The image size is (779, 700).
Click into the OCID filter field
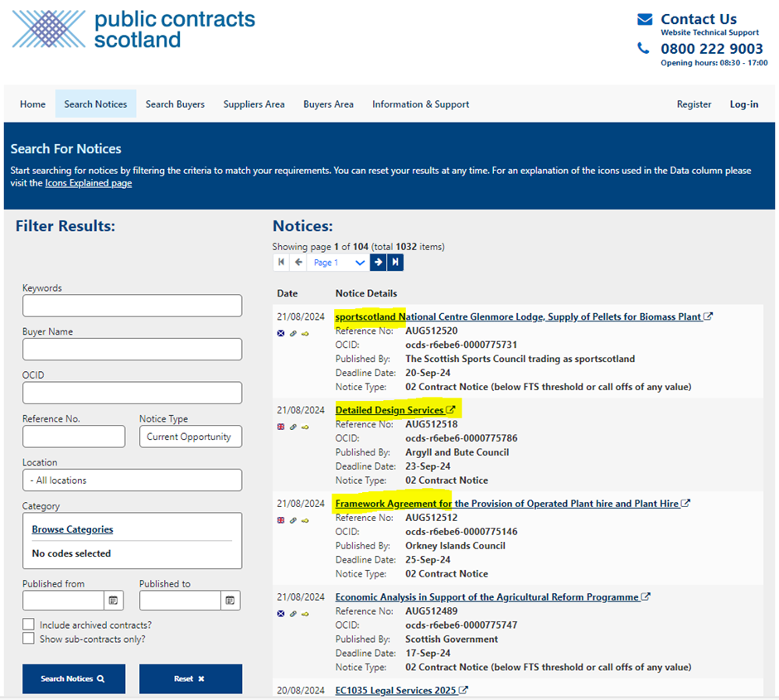(132, 393)
